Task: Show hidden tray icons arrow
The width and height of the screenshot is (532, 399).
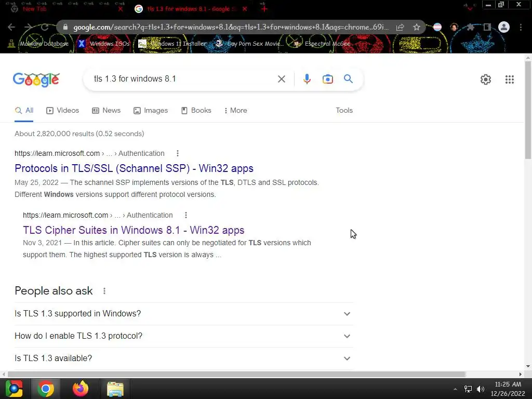Action: tap(455, 389)
